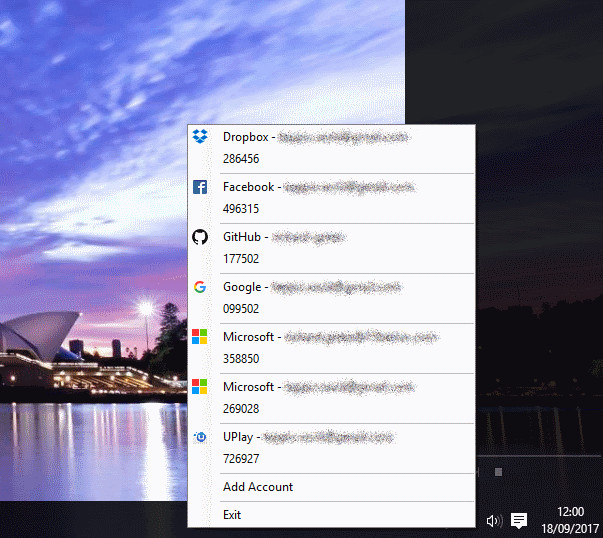Image resolution: width=603 pixels, height=538 pixels.
Task: Copy the GitHub code 177502
Action: pos(241,259)
